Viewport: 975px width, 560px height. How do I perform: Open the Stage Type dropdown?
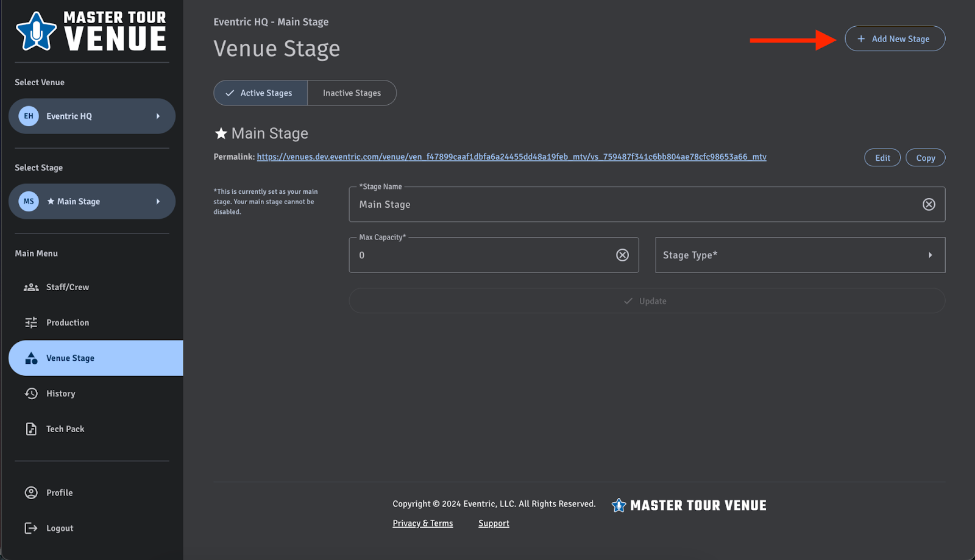point(799,255)
